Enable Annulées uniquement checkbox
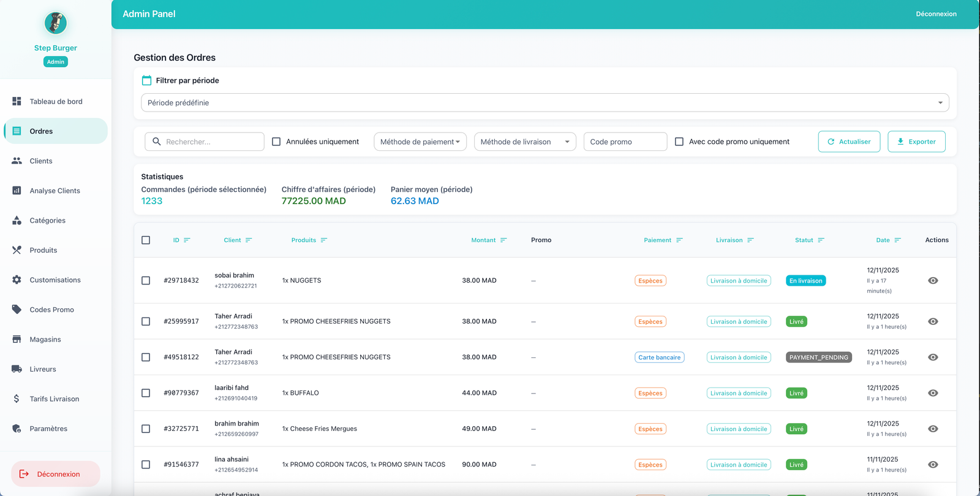The image size is (980, 496). pyautogui.click(x=276, y=142)
